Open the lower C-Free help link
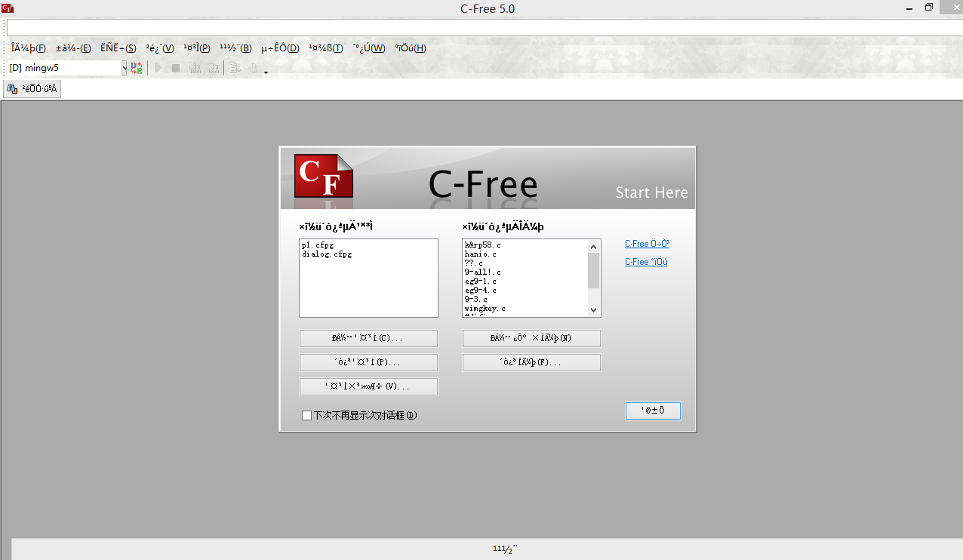The width and height of the screenshot is (963, 560). [646, 262]
